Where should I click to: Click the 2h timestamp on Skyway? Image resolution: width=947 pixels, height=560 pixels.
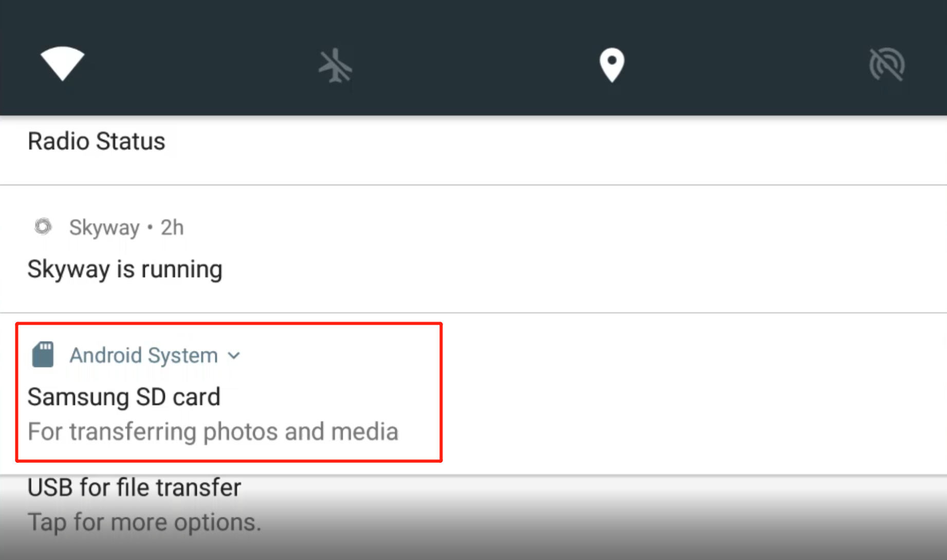coord(172,228)
